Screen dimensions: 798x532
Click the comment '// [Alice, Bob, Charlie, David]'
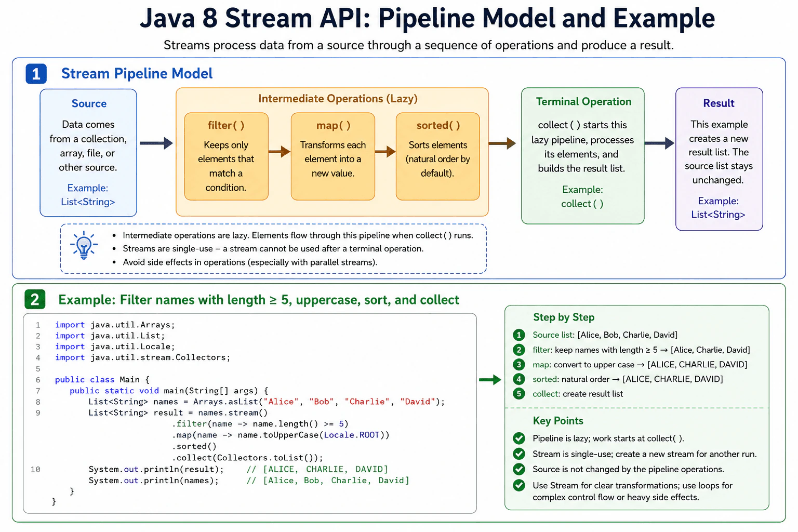(x=328, y=481)
